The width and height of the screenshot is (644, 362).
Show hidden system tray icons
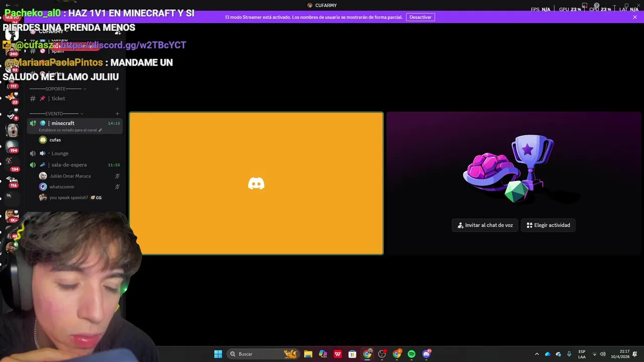pos(537,354)
